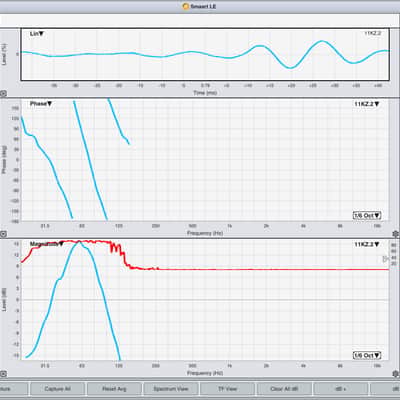Open the magnitude plot settings gear icon
400x400 pixels.
coord(396,374)
